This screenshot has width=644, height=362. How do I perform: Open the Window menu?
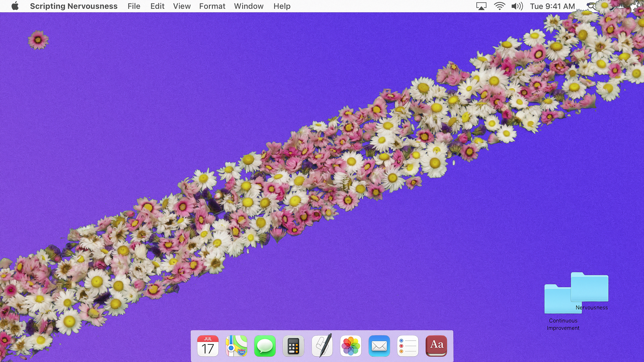tap(248, 6)
